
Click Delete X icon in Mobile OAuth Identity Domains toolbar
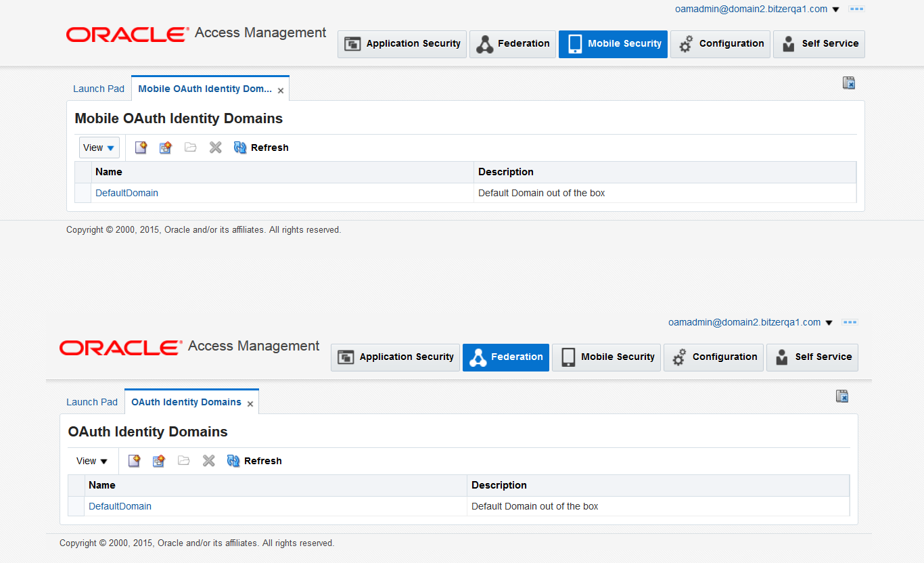click(216, 148)
